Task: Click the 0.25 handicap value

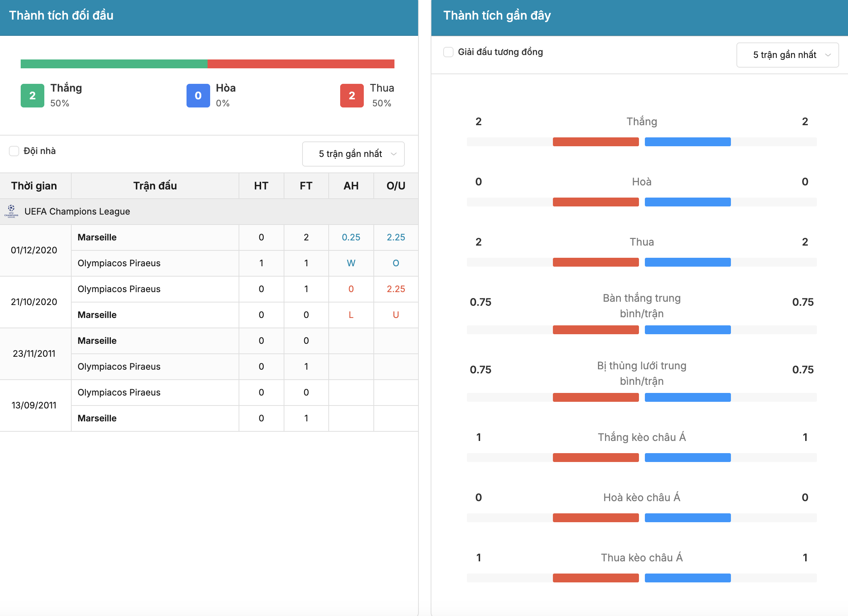Action: (x=351, y=237)
